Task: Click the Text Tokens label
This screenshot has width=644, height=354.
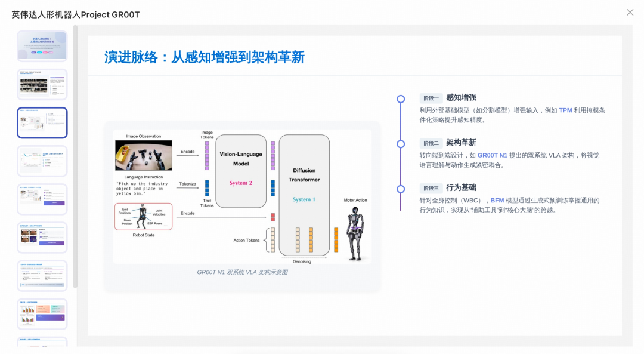Action: click(206, 203)
